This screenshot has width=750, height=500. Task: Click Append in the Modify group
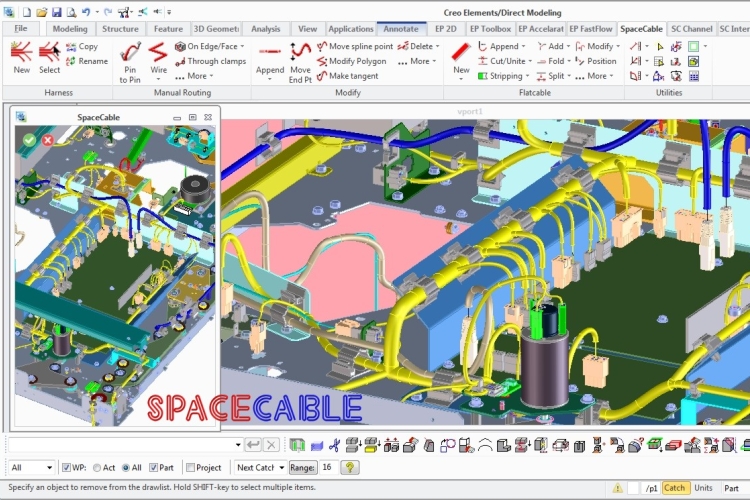tap(270, 62)
